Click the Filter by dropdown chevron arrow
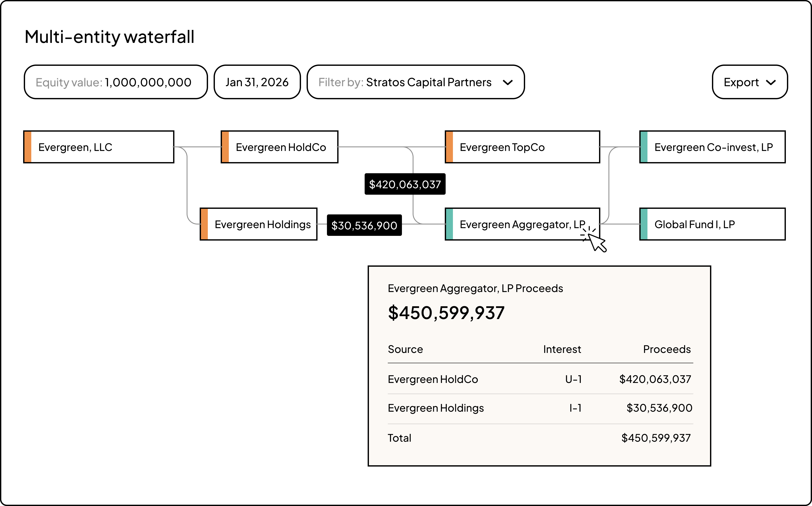 [508, 82]
